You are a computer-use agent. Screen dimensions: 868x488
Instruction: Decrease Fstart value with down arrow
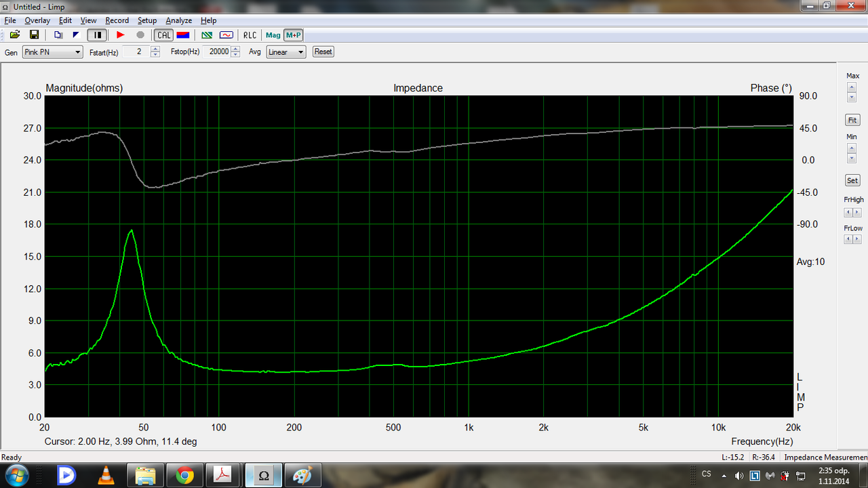pyautogui.click(x=155, y=55)
